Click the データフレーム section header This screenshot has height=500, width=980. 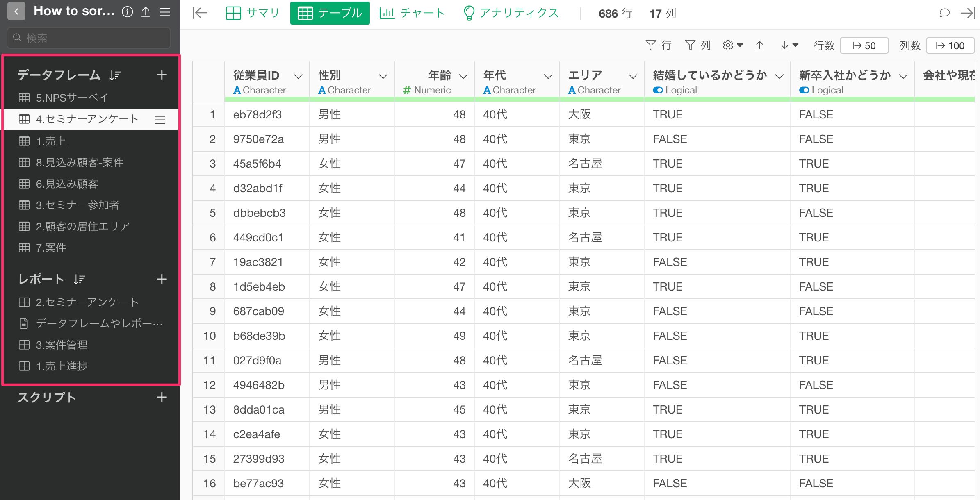pos(59,75)
